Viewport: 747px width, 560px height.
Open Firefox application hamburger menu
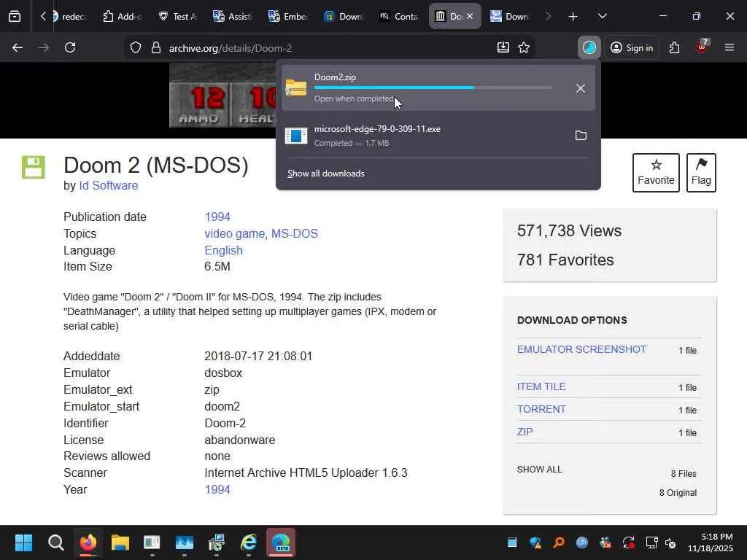pos(729,47)
